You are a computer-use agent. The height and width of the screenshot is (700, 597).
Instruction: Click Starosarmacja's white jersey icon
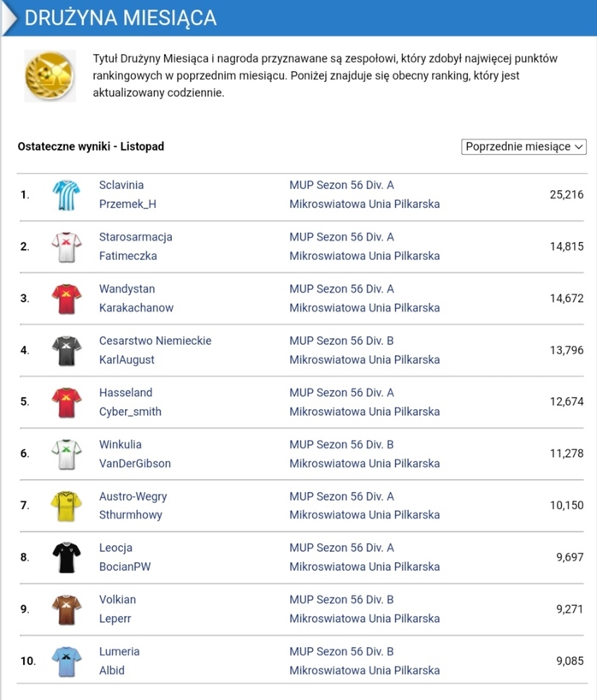pos(66,246)
